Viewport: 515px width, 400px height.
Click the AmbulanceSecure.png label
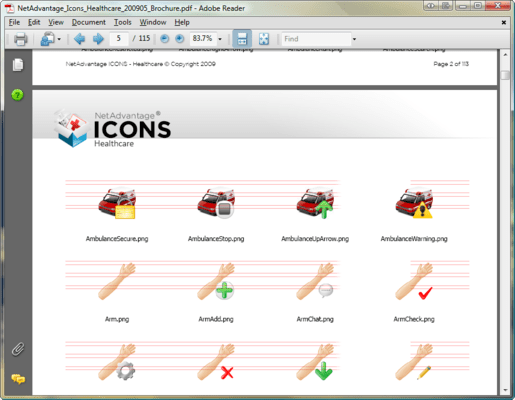pos(117,239)
